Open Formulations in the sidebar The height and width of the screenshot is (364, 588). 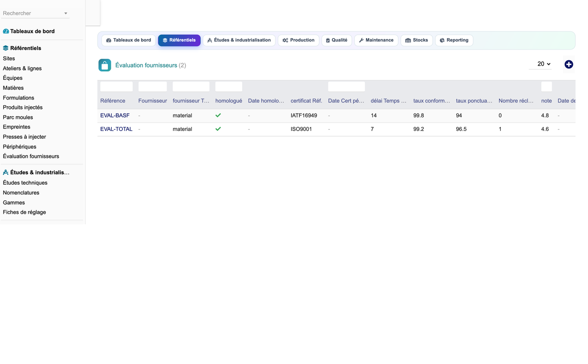coord(19,97)
